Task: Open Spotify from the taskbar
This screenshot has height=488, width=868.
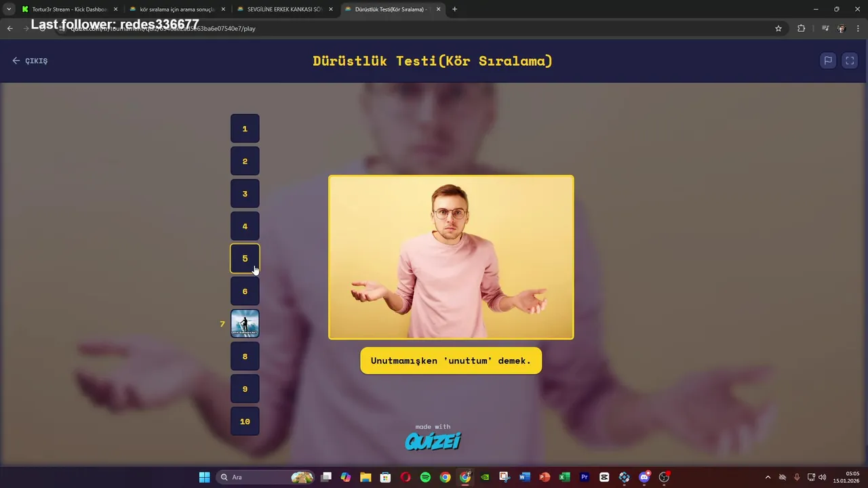Action: pos(425,477)
